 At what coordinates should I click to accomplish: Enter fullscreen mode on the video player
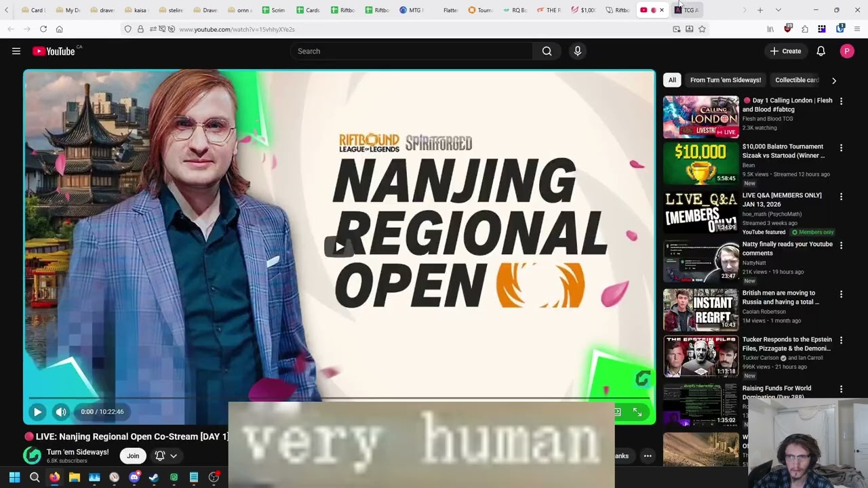(637, 411)
